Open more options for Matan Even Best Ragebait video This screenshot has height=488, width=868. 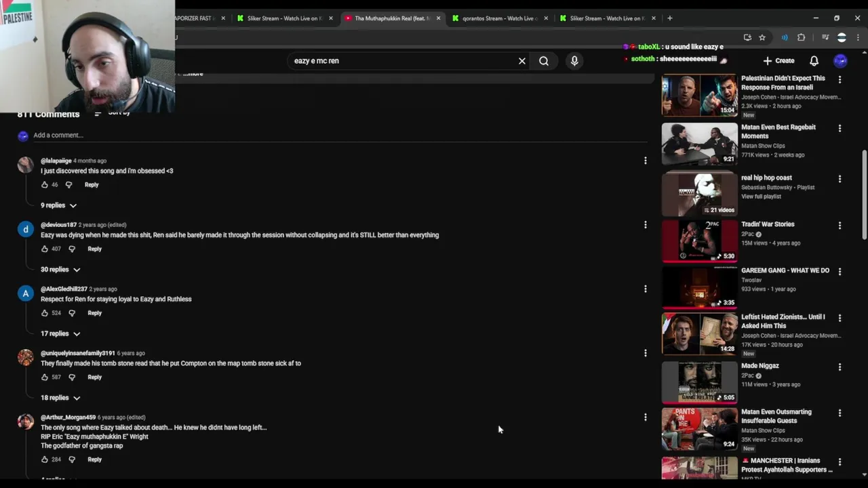[x=840, y=129]
